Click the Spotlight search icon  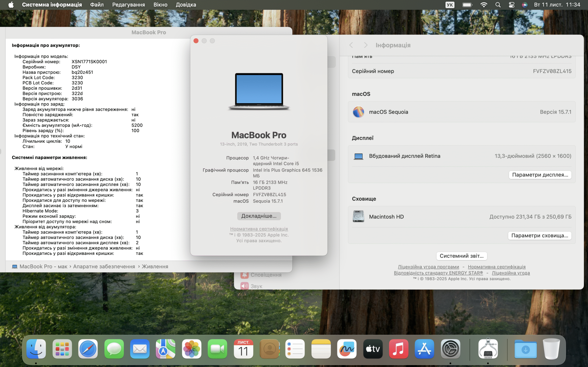[498, 5]
